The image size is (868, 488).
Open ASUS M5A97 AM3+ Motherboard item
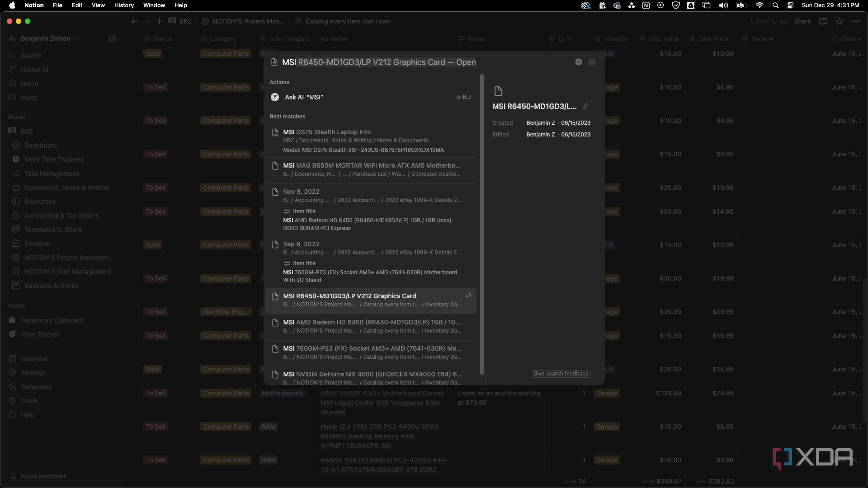click(x=382, y=403)
